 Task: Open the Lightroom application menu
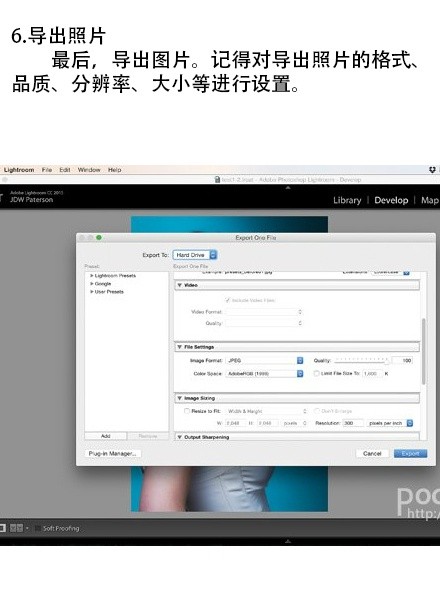19,170
